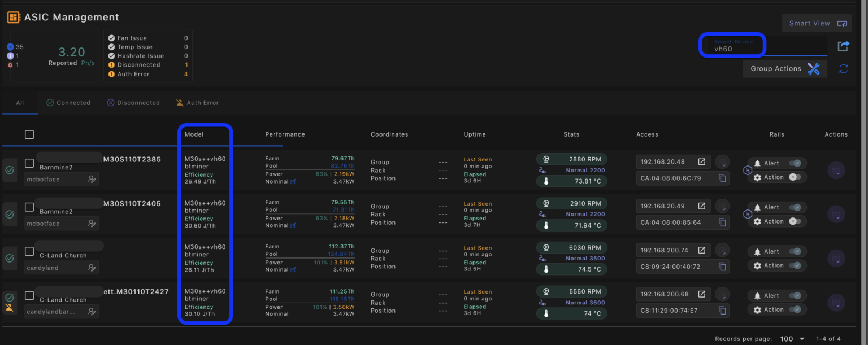This screenshot has width=868, height=345.
Task: Enable the Action toggle for 192.168.20.48
Action: tap(795, 177)
